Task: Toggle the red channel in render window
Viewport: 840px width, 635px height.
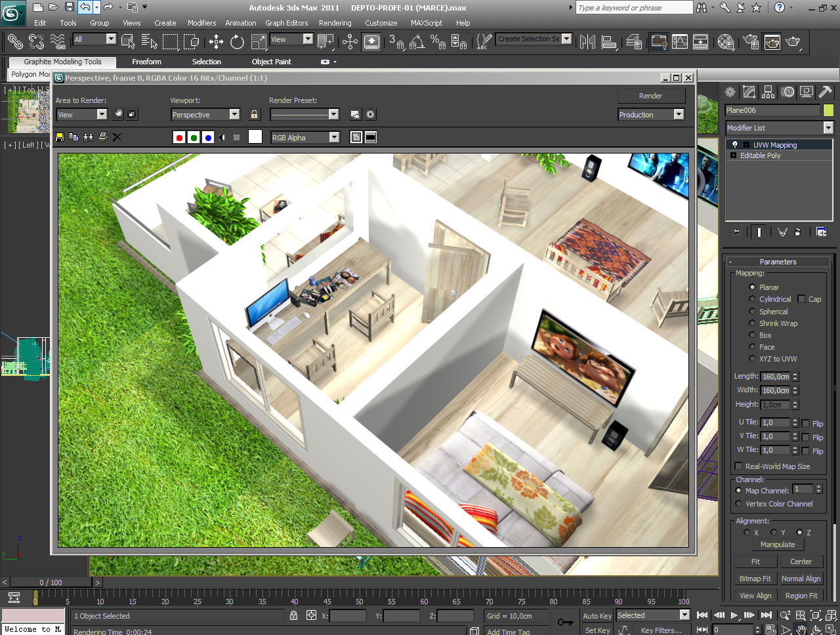Action: (x=179, y=137)
